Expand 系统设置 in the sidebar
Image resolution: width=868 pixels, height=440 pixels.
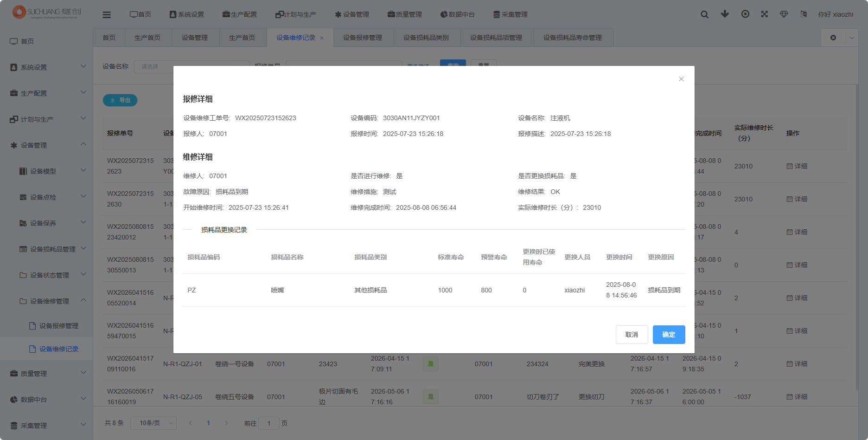pos(46,67)
